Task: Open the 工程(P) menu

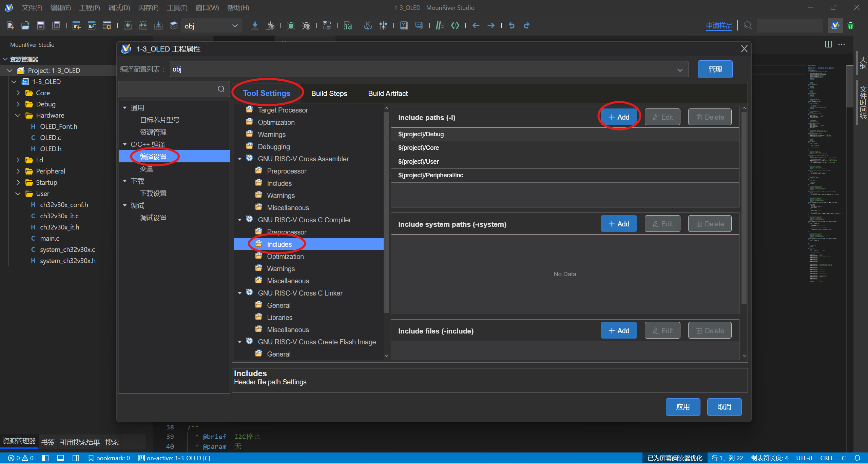Action: pos(90,8)
